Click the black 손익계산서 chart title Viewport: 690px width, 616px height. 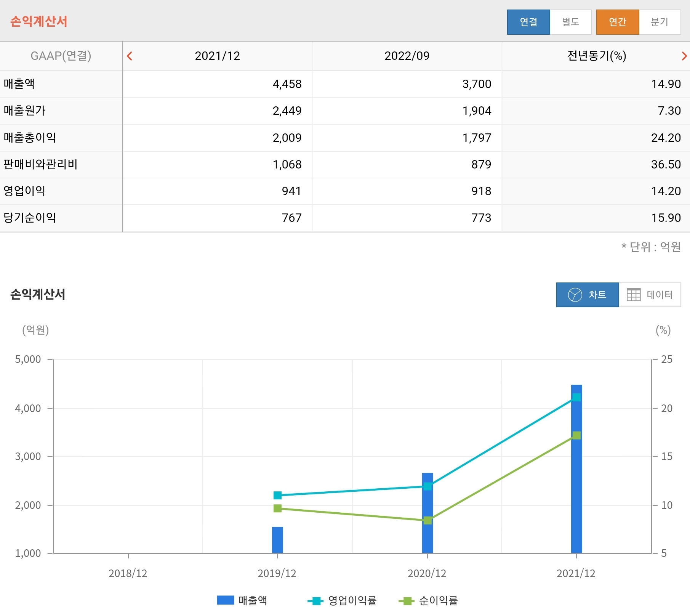point(38,294)
